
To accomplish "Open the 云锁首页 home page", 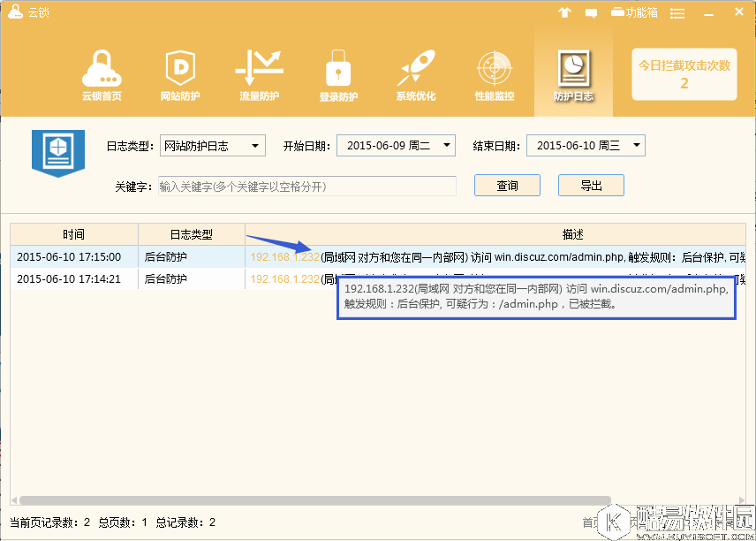I will [101, 75].
